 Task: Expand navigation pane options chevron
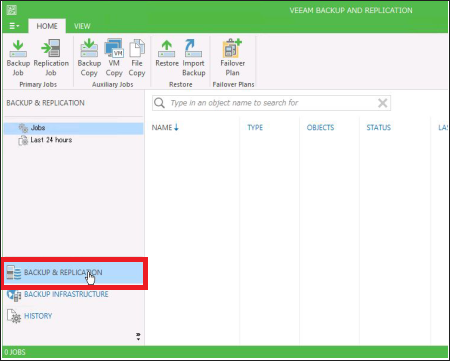point(138,336)
